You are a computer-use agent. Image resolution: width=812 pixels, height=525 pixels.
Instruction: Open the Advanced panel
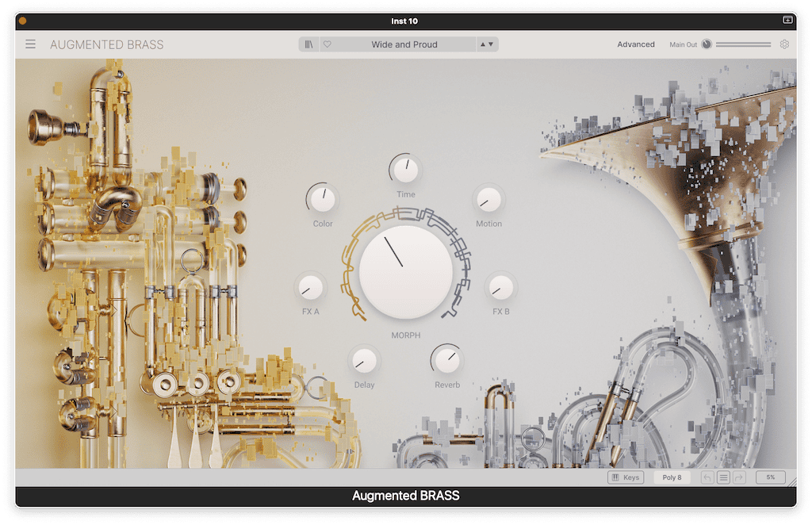[x=635, y=44]
